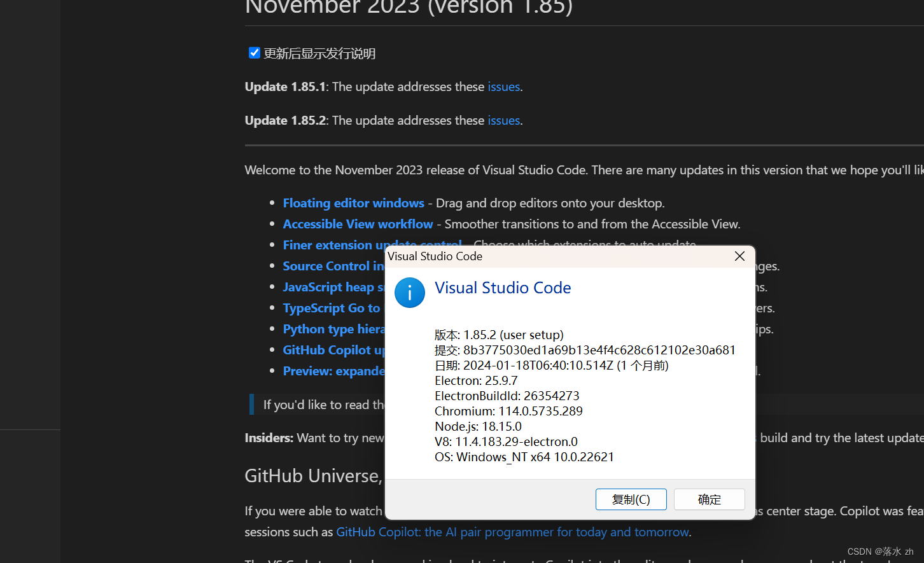Click the 确定 button in the dialog

point(710,499)
